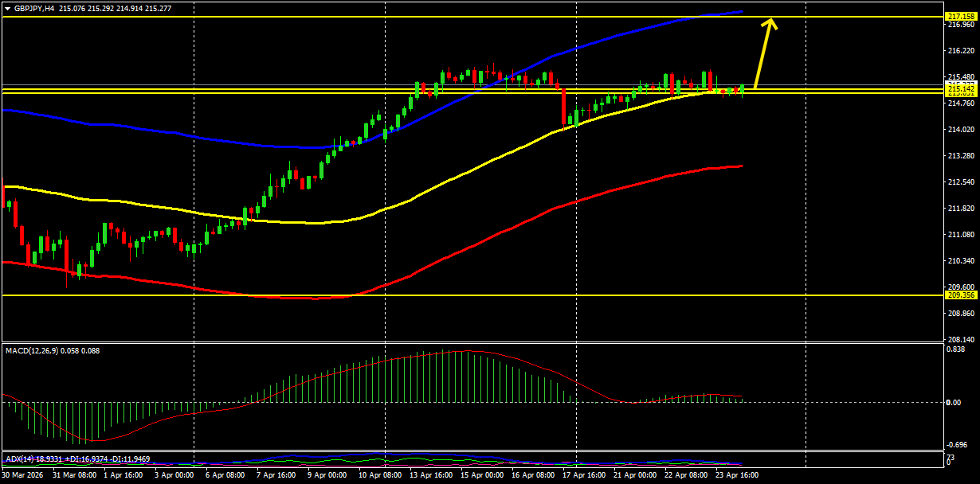Click the 13 Apr 16:00 time label

click(431, 475)
